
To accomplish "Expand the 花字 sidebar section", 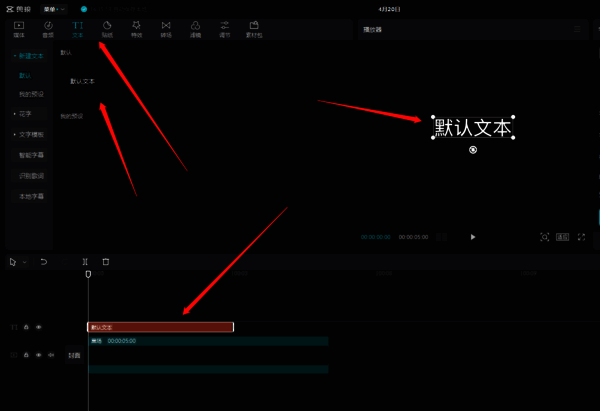I will (x=29, y=114).
